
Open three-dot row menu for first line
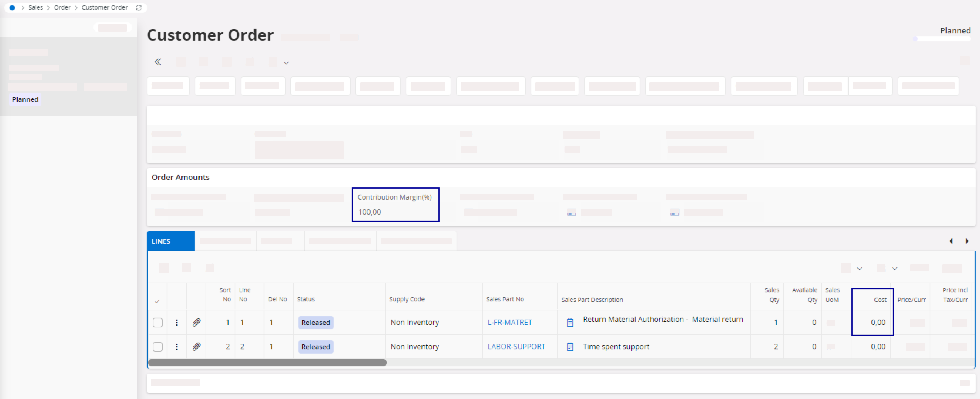(x=176, y=323)
